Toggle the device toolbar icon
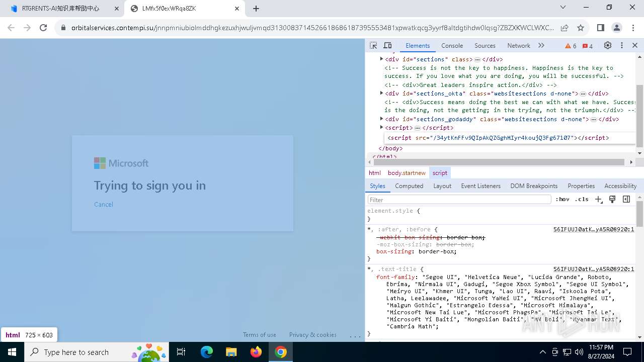 point(387,45)
